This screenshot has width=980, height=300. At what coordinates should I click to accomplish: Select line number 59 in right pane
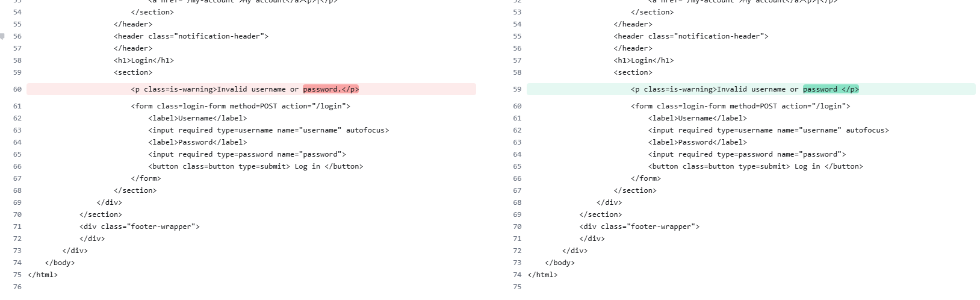pos(517,89)
